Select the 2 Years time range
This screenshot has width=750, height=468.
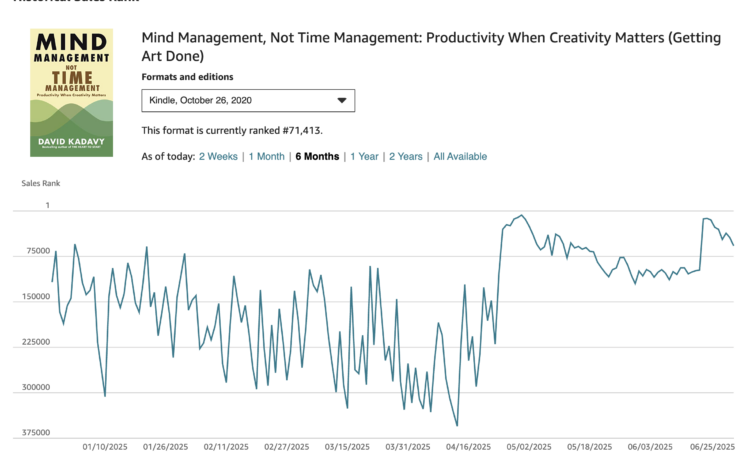tap(406, 156)
